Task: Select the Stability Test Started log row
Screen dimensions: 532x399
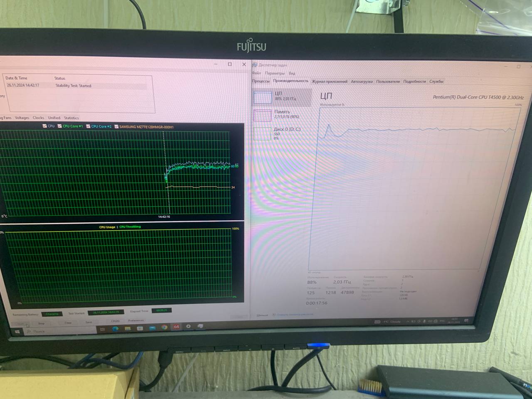Action: [x=76, y=86]
